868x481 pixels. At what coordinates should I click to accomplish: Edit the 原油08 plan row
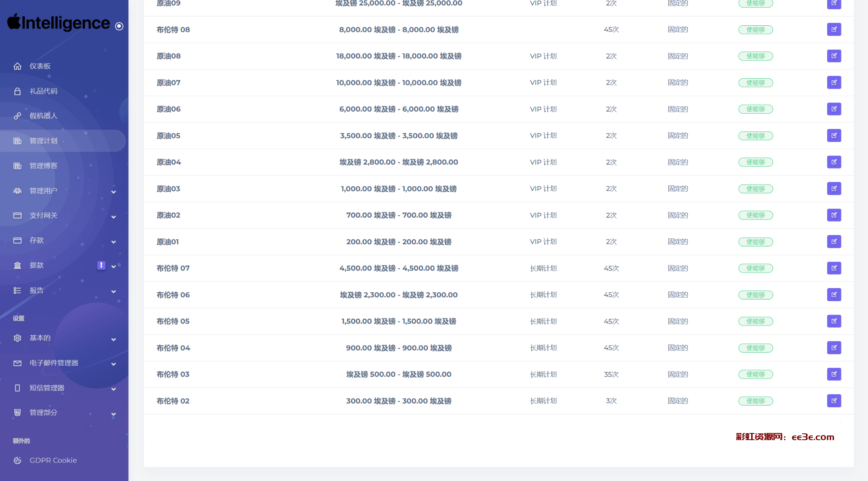coord(834,56)
